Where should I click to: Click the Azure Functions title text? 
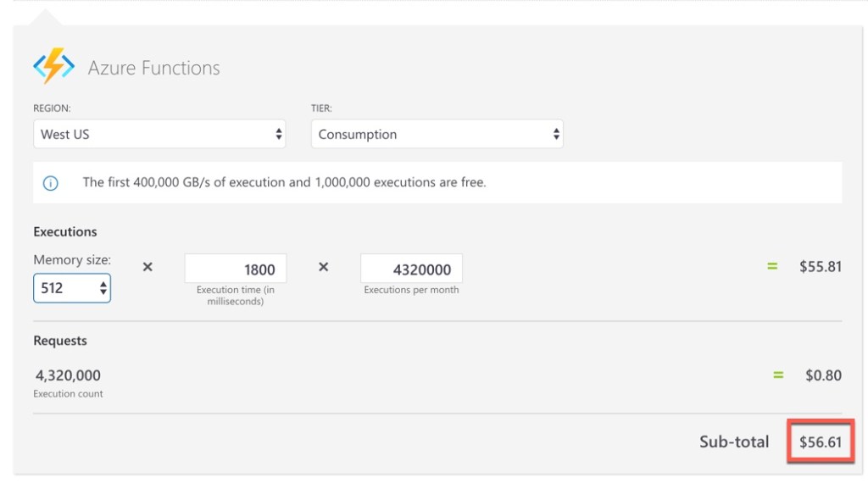pyautogui.click(x=154, y=68)
